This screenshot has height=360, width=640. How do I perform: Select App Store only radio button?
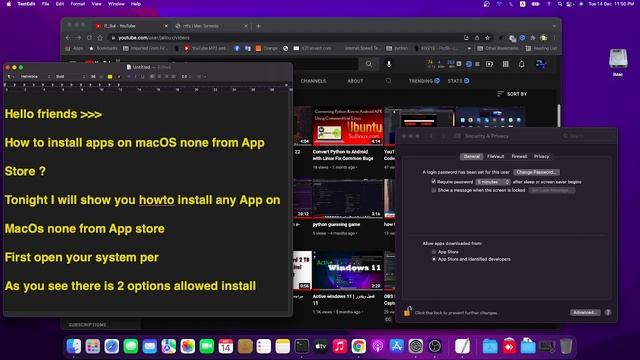[434, 252]
